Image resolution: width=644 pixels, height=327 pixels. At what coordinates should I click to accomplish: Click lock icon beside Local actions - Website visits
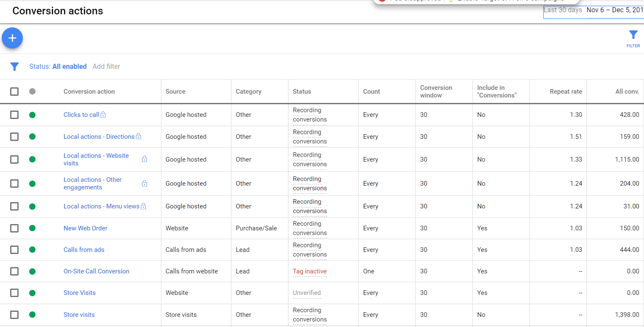(145, 159)
